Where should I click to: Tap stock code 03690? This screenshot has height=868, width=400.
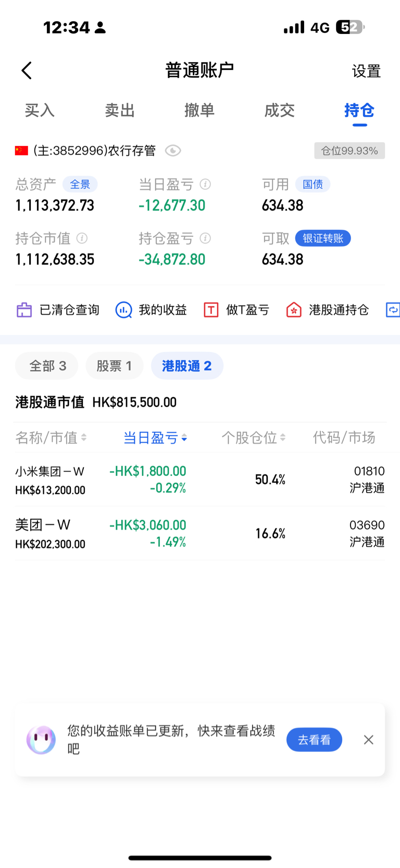pos(367,525)
